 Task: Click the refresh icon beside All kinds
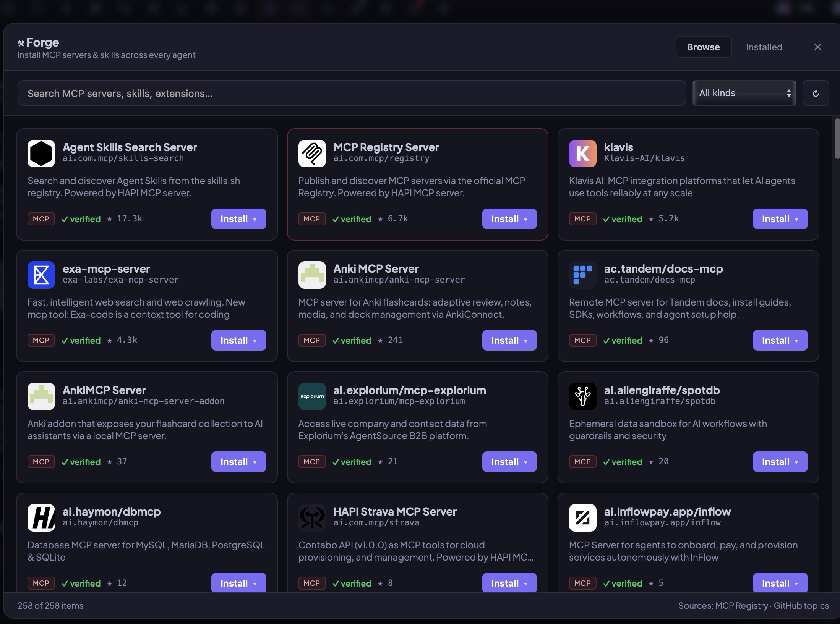[816, 93]
